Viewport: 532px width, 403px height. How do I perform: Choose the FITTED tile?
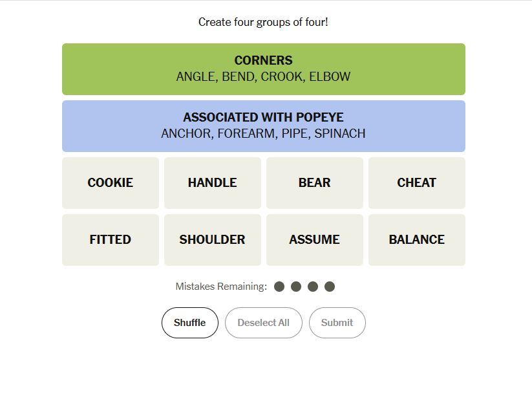click(x=111, y=240)
